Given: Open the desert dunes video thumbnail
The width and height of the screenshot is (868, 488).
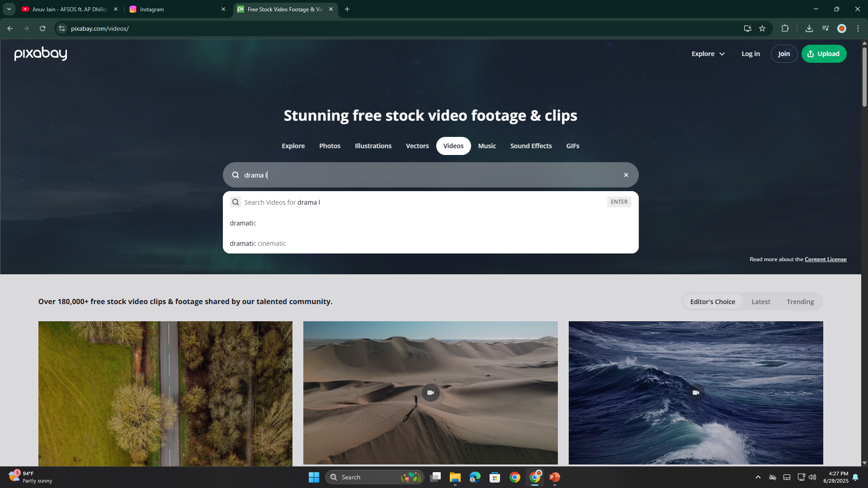Looking at the screenshot, I should pyautogui.click(x=430, y=393).
